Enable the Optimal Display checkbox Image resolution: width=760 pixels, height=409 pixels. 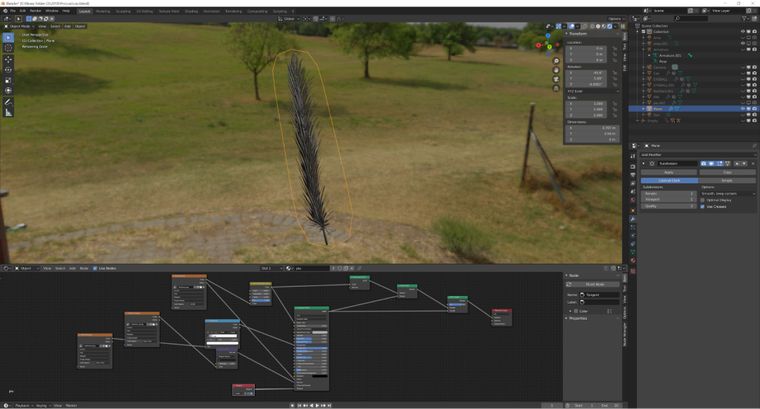702,200
